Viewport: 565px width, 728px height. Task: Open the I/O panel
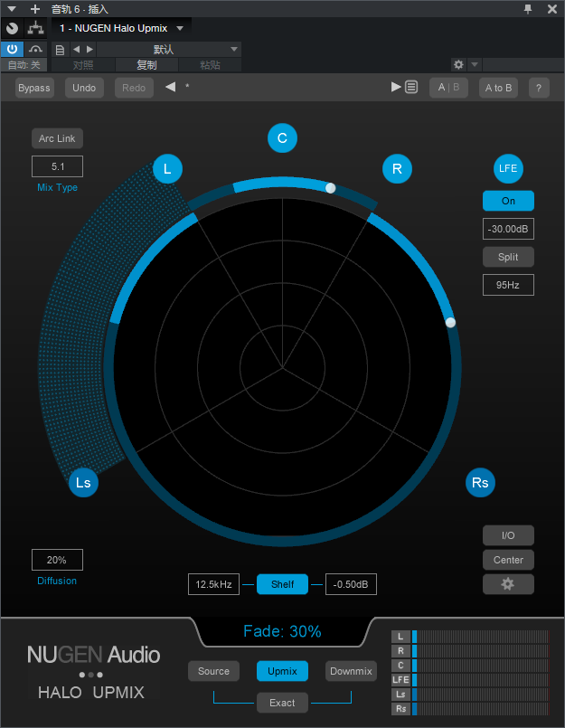(508, 535)
